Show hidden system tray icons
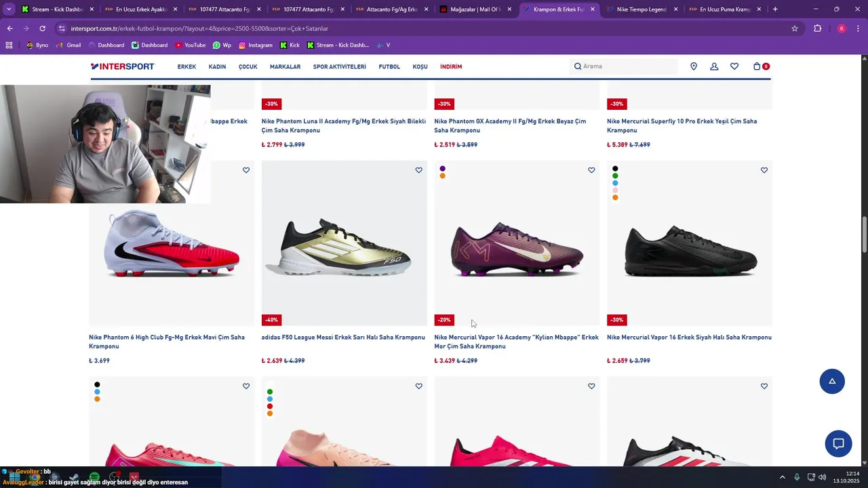 782,477
